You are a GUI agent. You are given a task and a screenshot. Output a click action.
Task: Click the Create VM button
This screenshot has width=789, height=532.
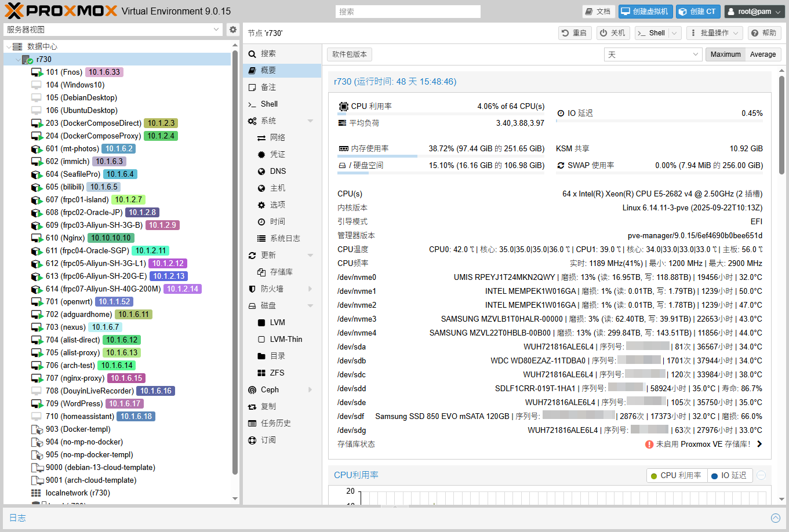(645, 12)
